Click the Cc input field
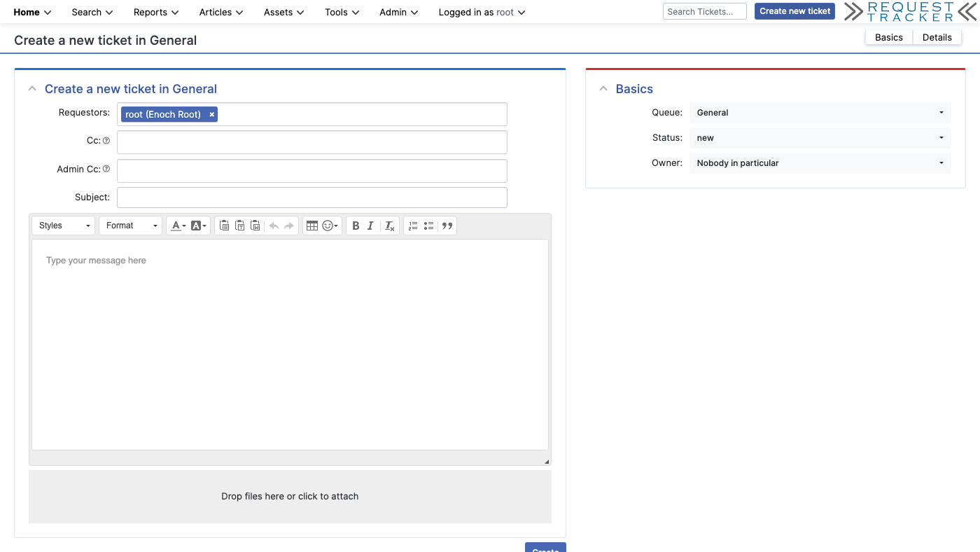Image resolution: width=980 pixels, height=552 pixels. [312, 142]
